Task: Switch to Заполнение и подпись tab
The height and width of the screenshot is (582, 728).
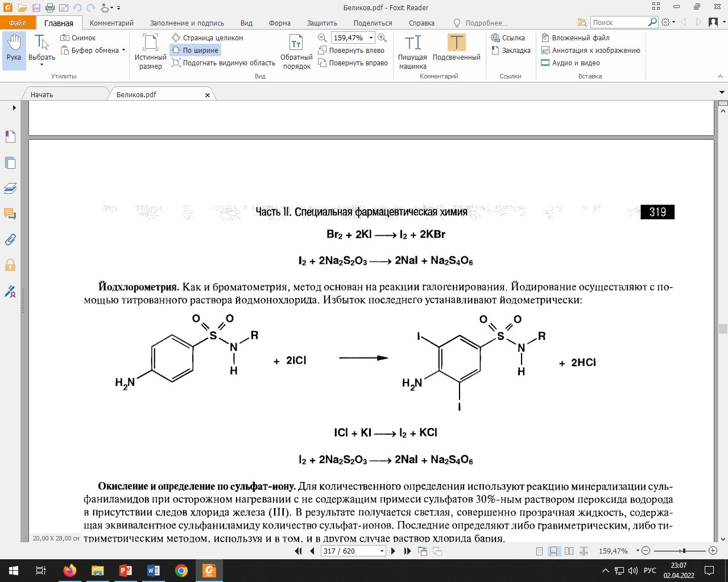Action: (x=187, y=23)
